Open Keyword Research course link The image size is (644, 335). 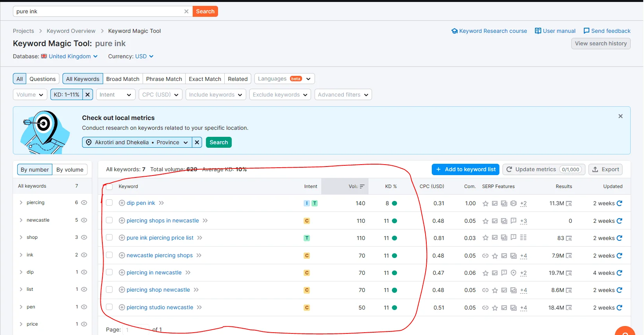click(489, 31)
